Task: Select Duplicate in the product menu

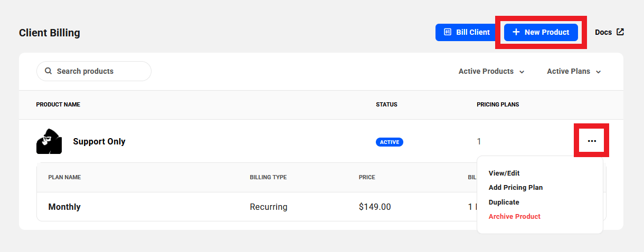Action: (504, 202)
